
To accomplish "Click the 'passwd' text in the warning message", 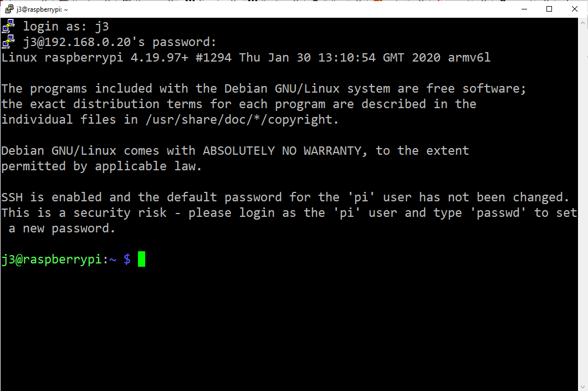I will (498, 212).
